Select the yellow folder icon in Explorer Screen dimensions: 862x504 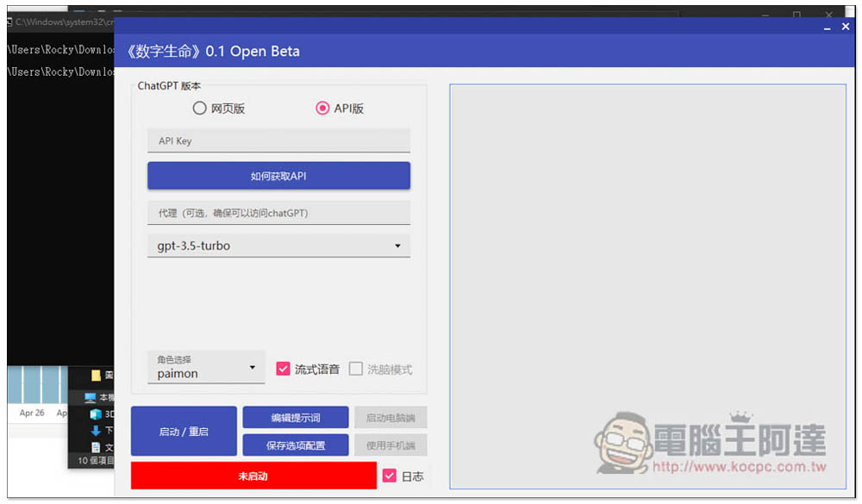coord(97,376)
